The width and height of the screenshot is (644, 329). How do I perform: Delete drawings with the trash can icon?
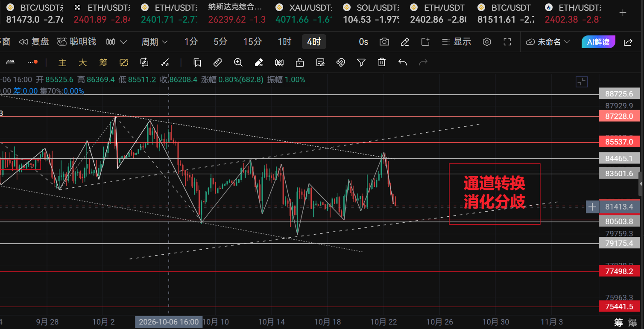click(x=382, y=63)
